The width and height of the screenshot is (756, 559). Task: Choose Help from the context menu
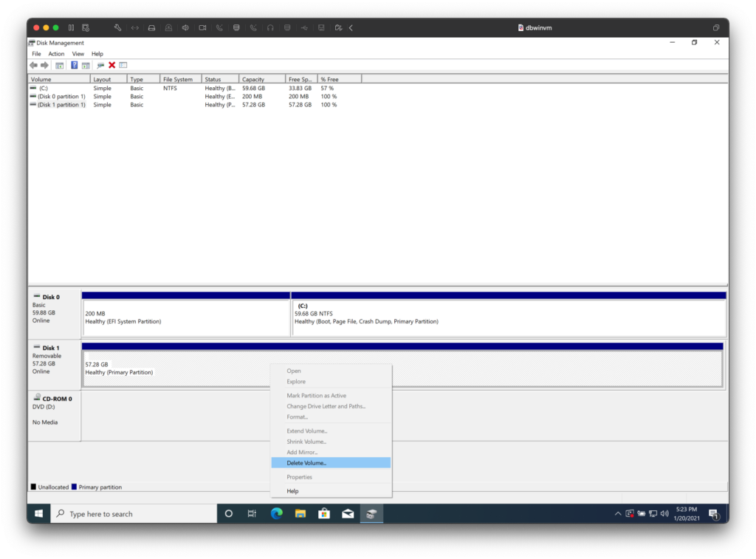pyautogui.click(x=293, y=491)
